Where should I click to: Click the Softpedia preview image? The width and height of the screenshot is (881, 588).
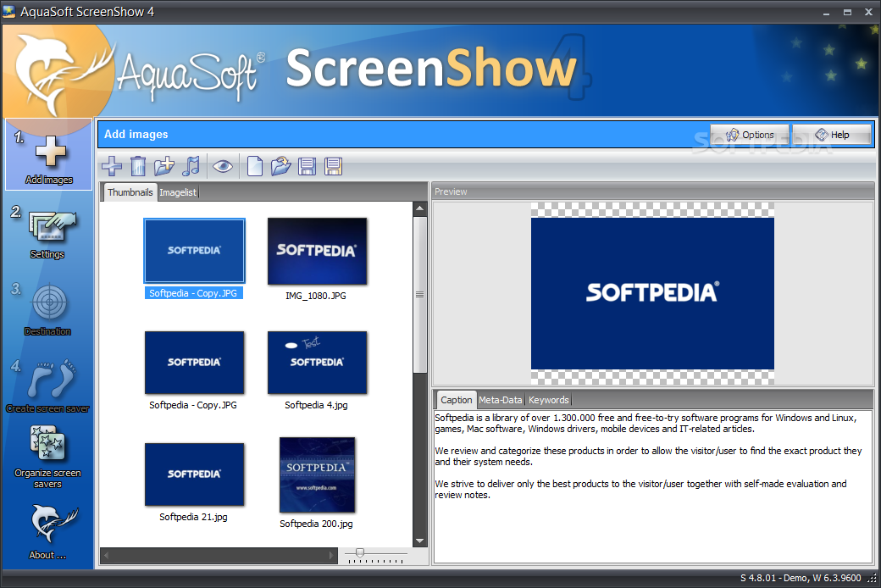coord(652,293)
